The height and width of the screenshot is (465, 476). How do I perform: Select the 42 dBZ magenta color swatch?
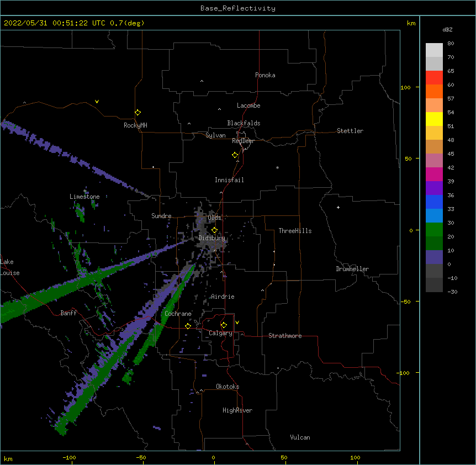pyautogui.click(x=434, y=174)
